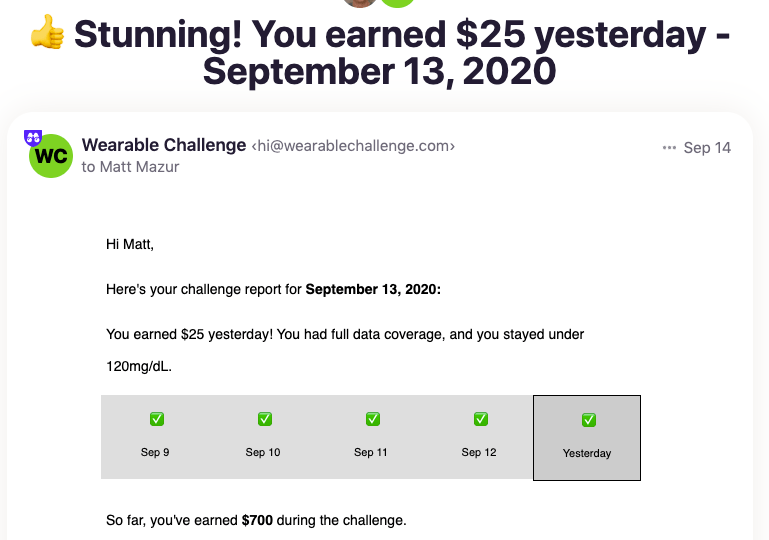Click the Sep 14 message date

(707, 148)
